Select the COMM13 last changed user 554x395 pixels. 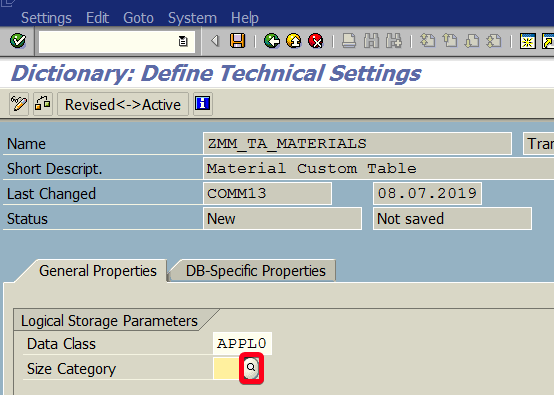(267, 193)
